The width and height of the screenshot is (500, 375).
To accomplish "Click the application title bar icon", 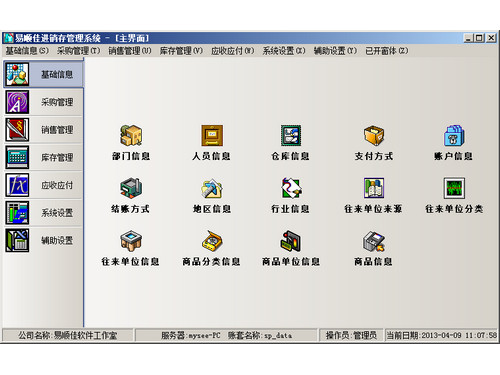I will click(x=9, y=38).
